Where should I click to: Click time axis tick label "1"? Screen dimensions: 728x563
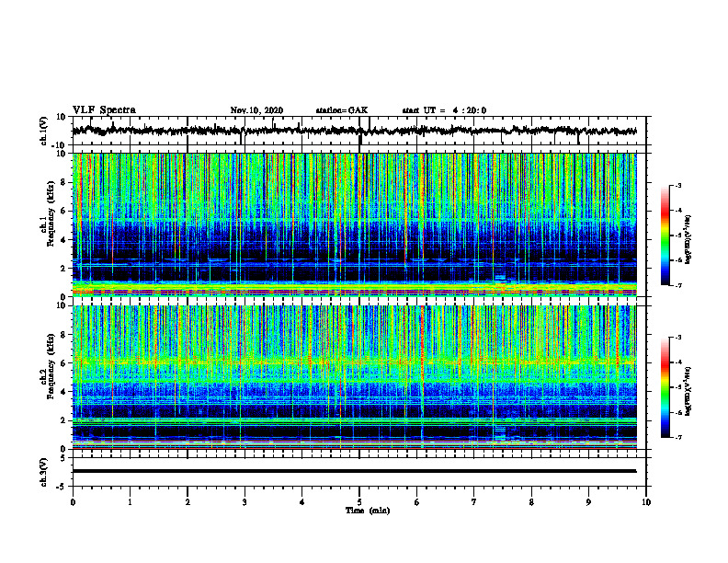[x=130, y=502]
